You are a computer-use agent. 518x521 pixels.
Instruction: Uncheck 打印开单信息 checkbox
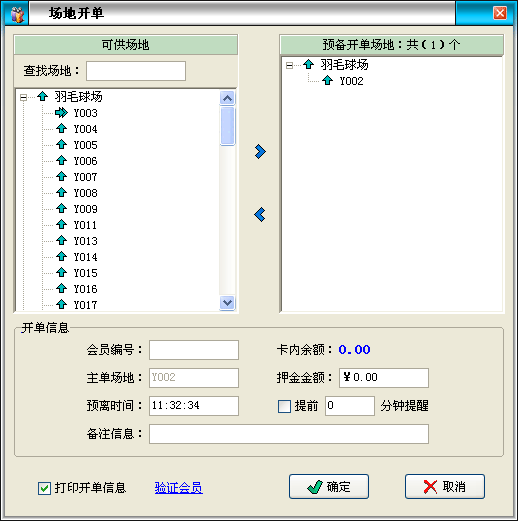(x=44, y=488)
